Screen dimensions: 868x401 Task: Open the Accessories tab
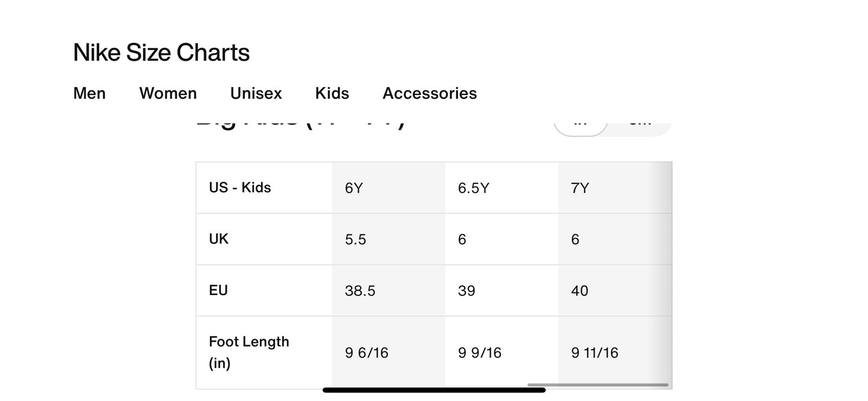click(430, 93)
